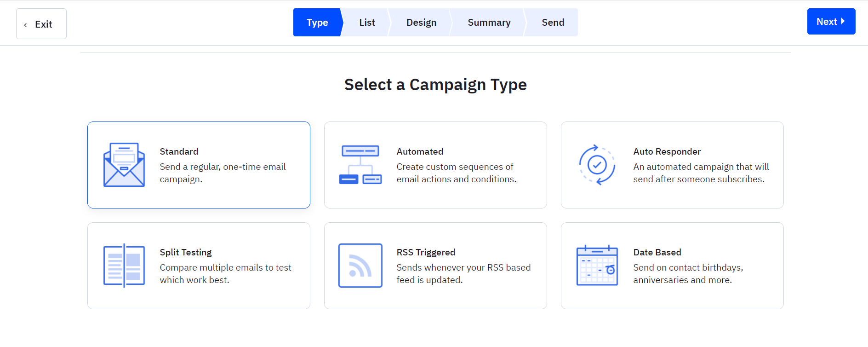The image size is (868, 347).
Task: Pick the RSS Triggered title
Action: pos(426,252)
